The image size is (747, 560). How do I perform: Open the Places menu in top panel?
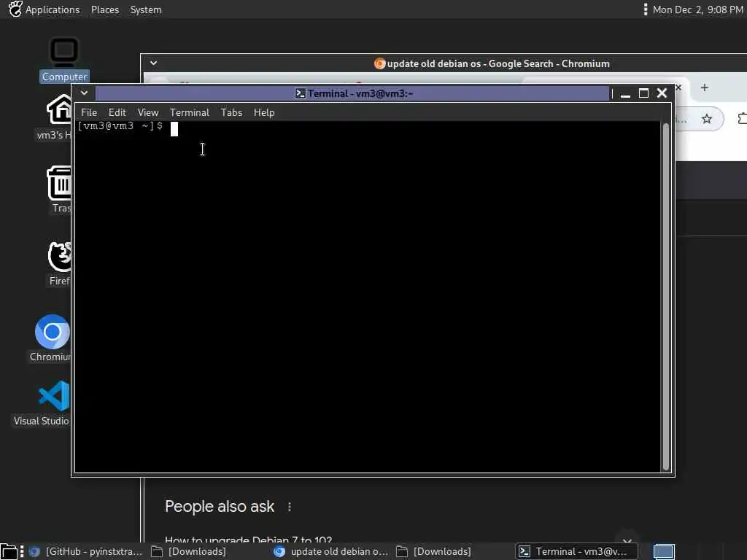coord(105,9)
